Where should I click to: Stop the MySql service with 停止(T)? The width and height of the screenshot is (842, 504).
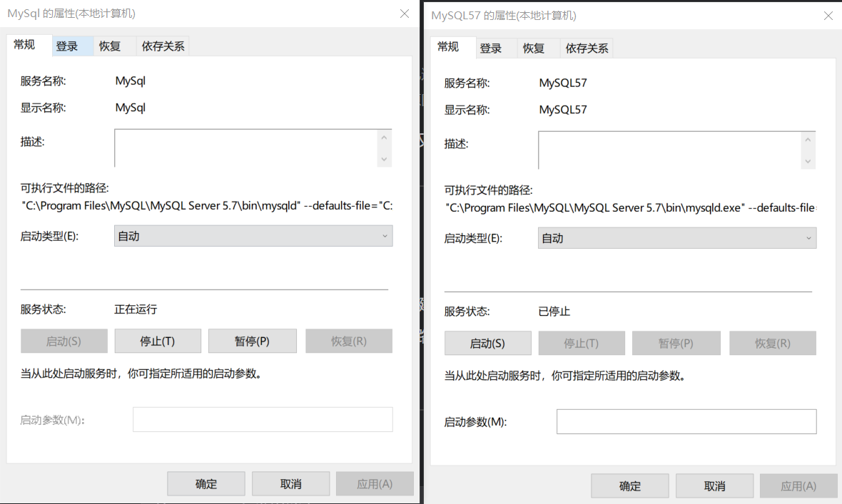click(x=158, y=341)
